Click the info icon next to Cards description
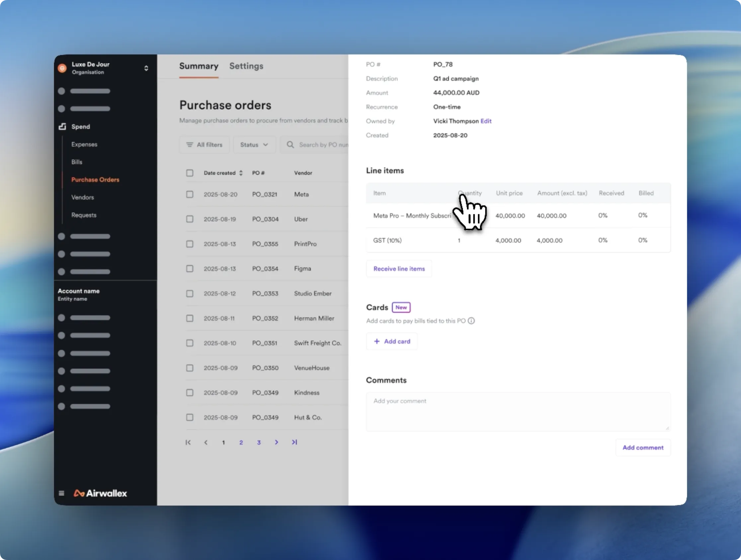Image resolution: width=741 pixels, height=560 pixels. point(471,321)
